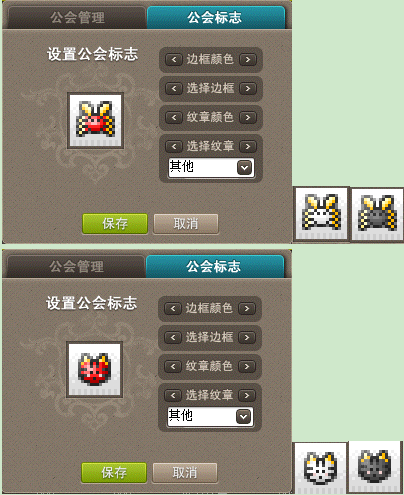
Task: Click right arrow beside 选择边框 in top panel
Action: 248,89
